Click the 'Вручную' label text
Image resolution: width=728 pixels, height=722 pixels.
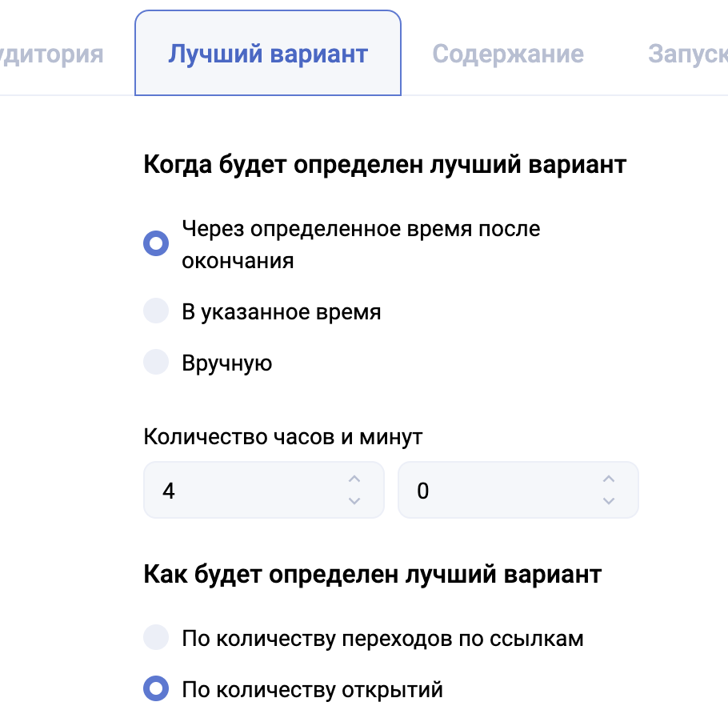(x=227, y=363)
